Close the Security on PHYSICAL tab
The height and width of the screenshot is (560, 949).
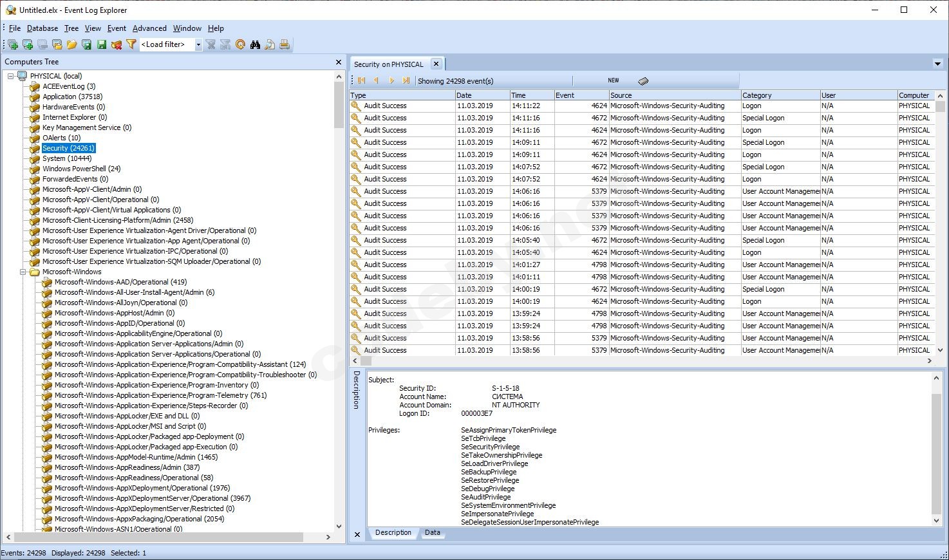(436, 64)
